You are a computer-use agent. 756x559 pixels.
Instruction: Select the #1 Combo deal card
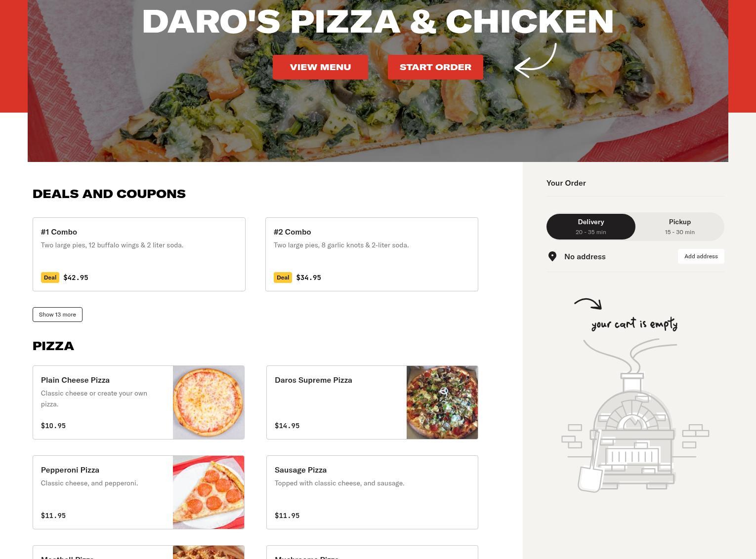[139, 254]
